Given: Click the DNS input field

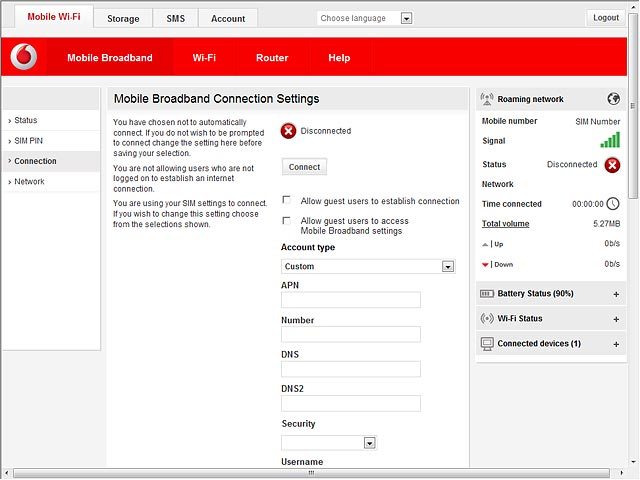Looking at the screenshot, I should tap(351, 369).
